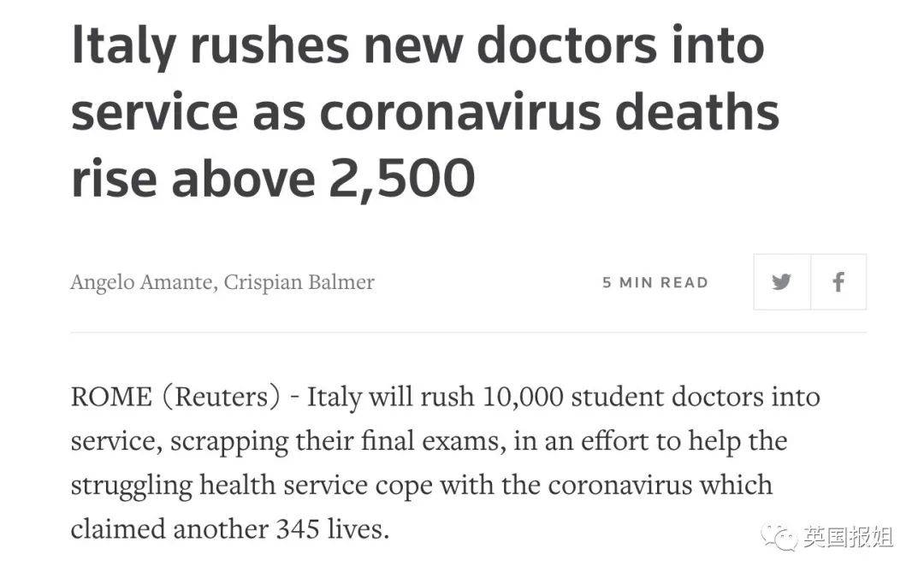Open author Crispian Balmer's profile
Screen dimensions: 924x578
[x=299, y=282]
